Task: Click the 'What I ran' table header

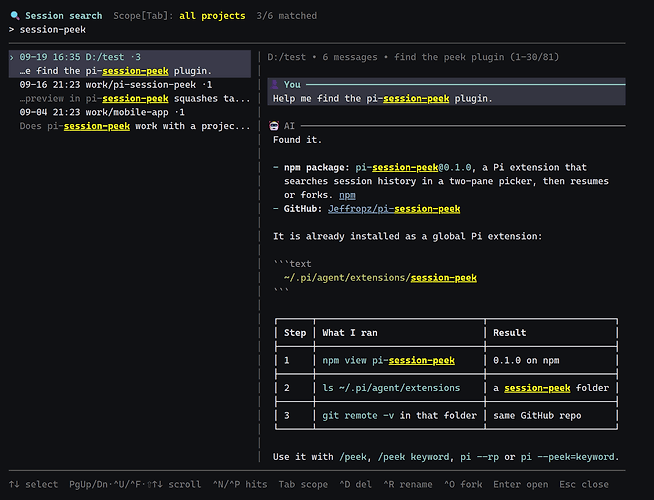Action: click(x=350, y=333)
